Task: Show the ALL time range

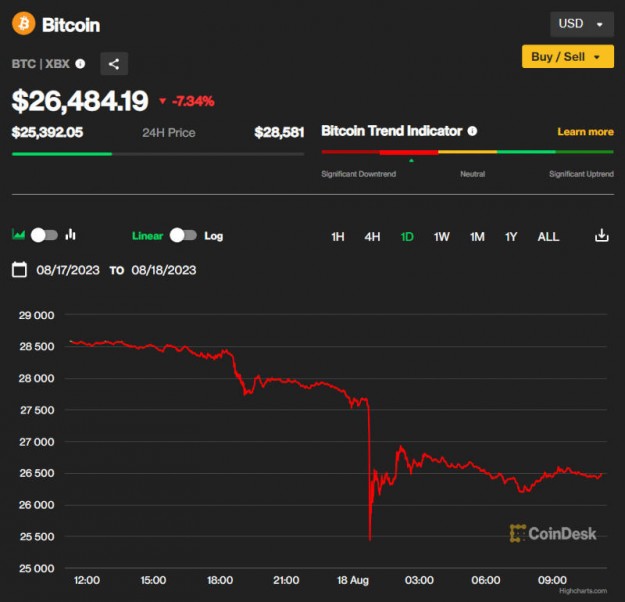Action: [x=548, y=237]
